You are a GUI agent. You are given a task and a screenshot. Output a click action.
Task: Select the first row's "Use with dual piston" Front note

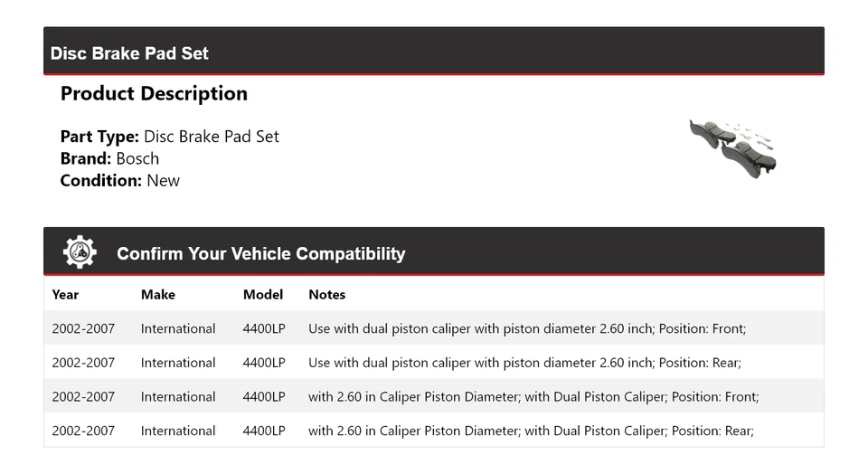(527, 328)
